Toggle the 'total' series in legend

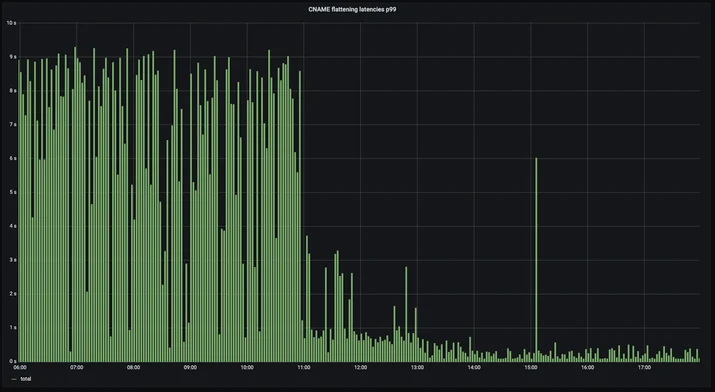[26, 379]
